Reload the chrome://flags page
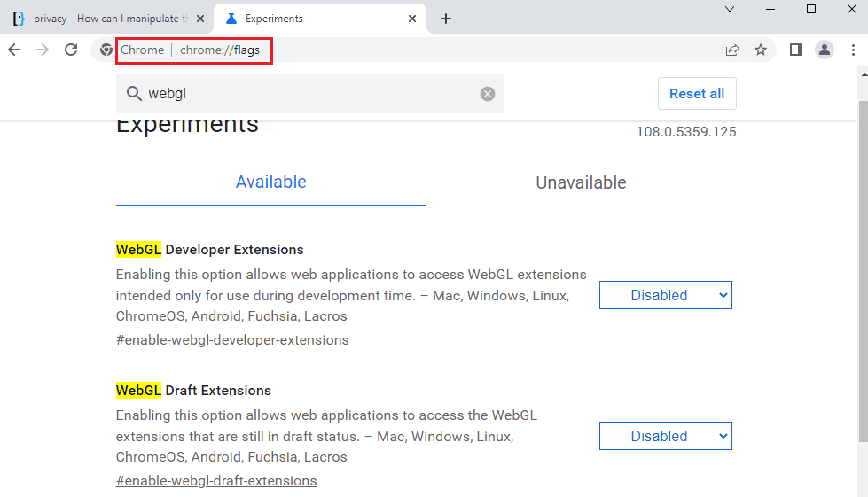Image resolution: width=868 pixels, height=497 pixels. coord(71,50)
